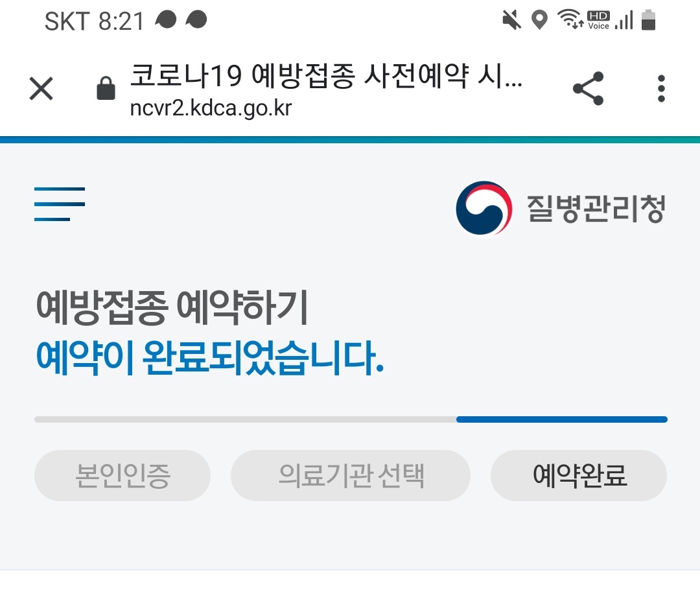Tap the battery status icon
Screen dimensions: 700x612
[x=648, y=19]
